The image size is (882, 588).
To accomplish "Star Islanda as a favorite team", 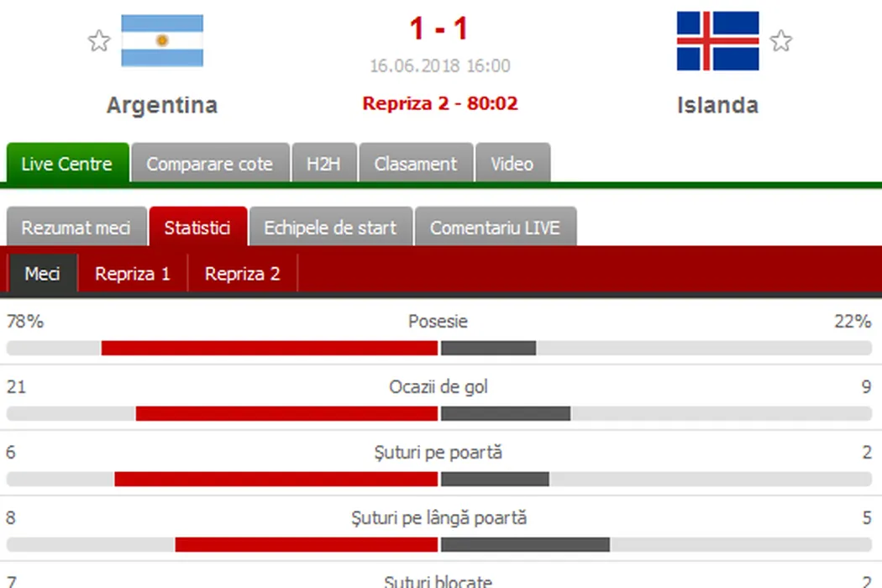I will pyautogui.click(x=781, y=41).
